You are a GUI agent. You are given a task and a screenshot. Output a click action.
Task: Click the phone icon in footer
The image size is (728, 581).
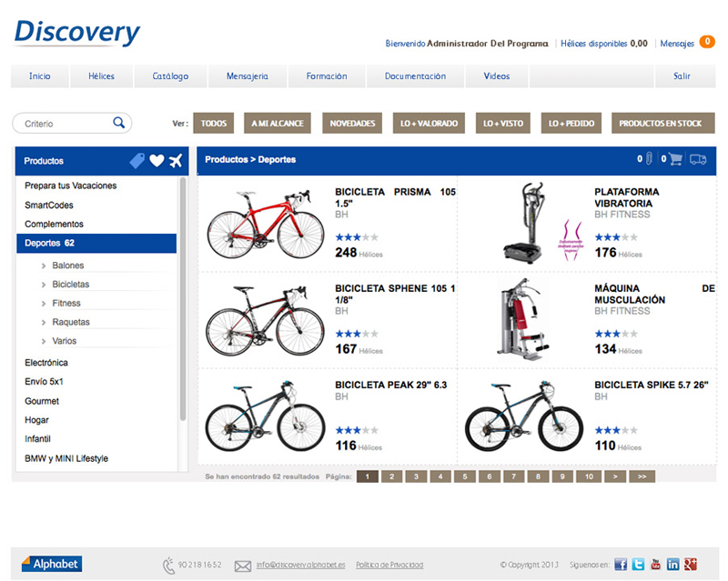[x=168, y=566]
